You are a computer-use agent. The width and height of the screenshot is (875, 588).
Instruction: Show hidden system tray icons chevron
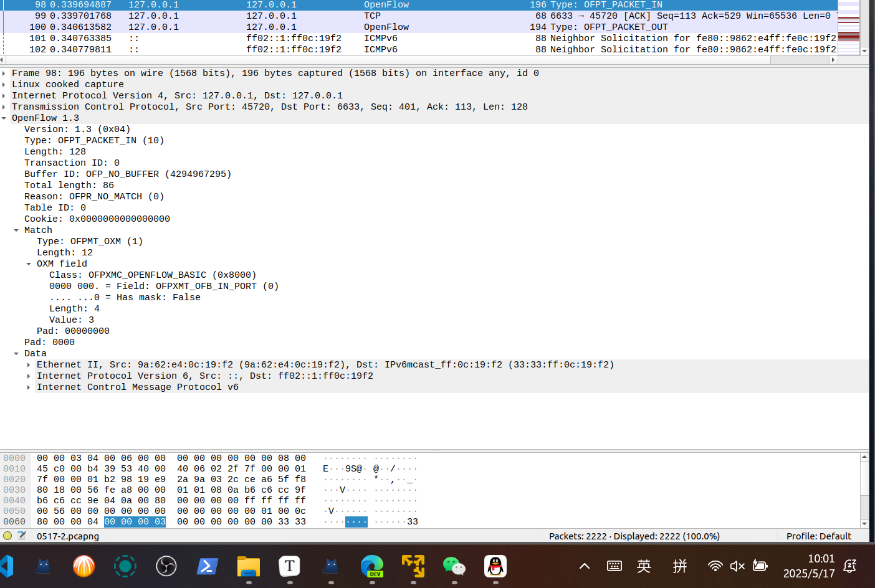click(x=584, y=566)
